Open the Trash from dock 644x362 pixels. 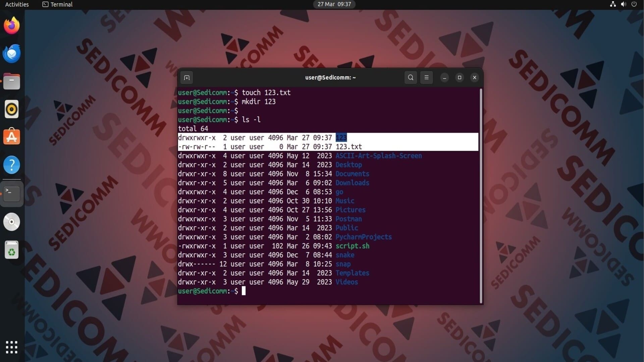pos(12,250)
